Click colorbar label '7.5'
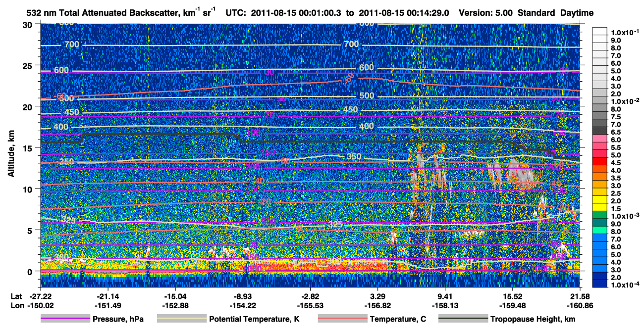 click(617, 116)
